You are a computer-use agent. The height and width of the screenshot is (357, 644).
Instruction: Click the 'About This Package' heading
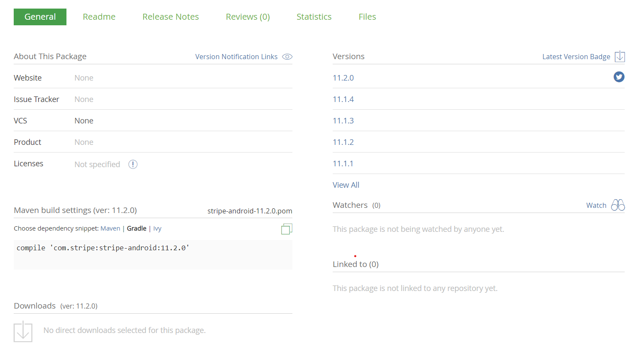(x=50, y=56)
